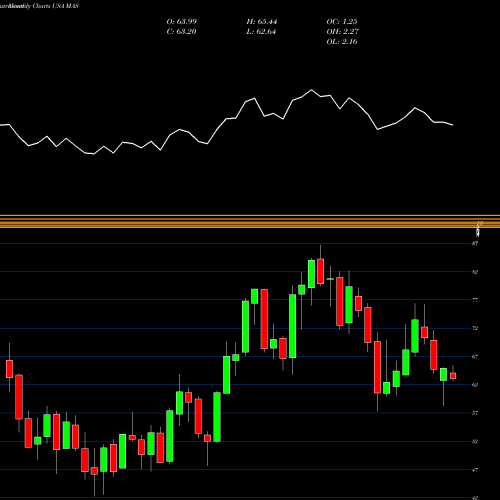This screenshot has width=500, height=500.
Task: Click the 52 price axis label
Action: coord(475,441)
